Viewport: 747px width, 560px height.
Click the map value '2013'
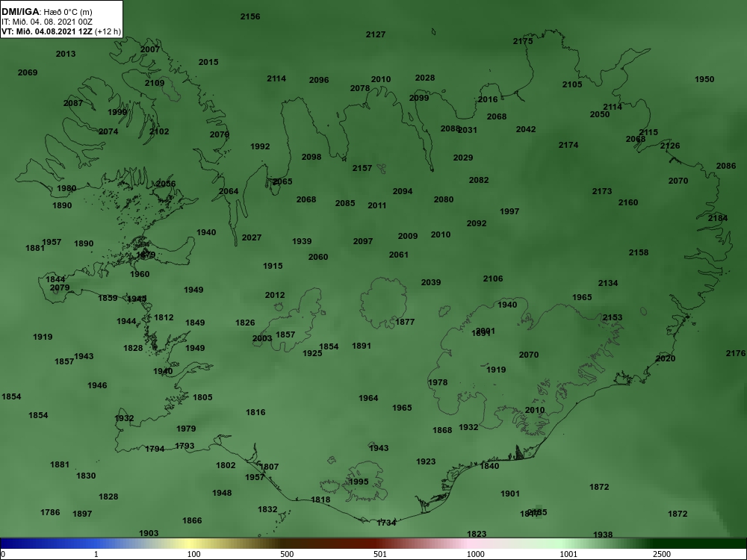pyautogui.click(x=65, y=54)
